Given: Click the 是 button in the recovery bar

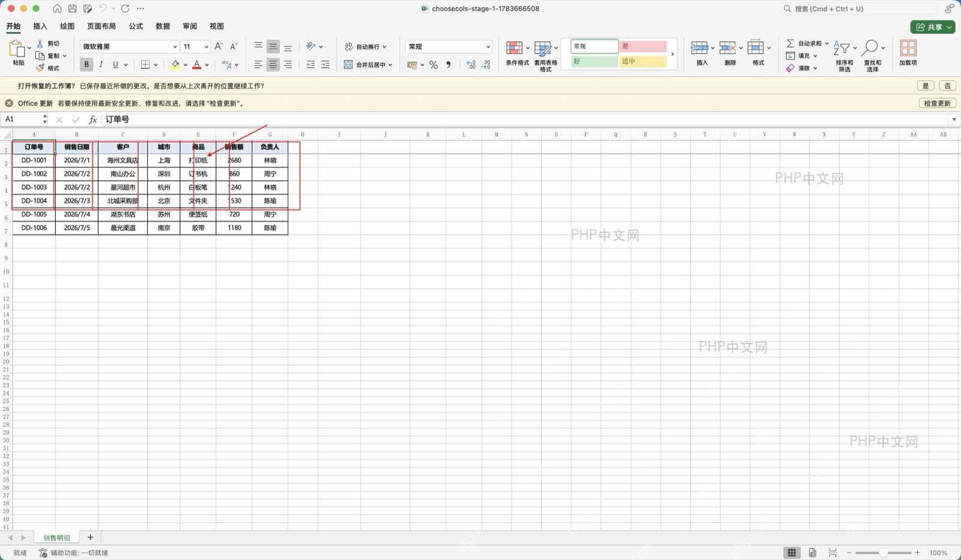Looking at the screenshot, I should [926, 86].
